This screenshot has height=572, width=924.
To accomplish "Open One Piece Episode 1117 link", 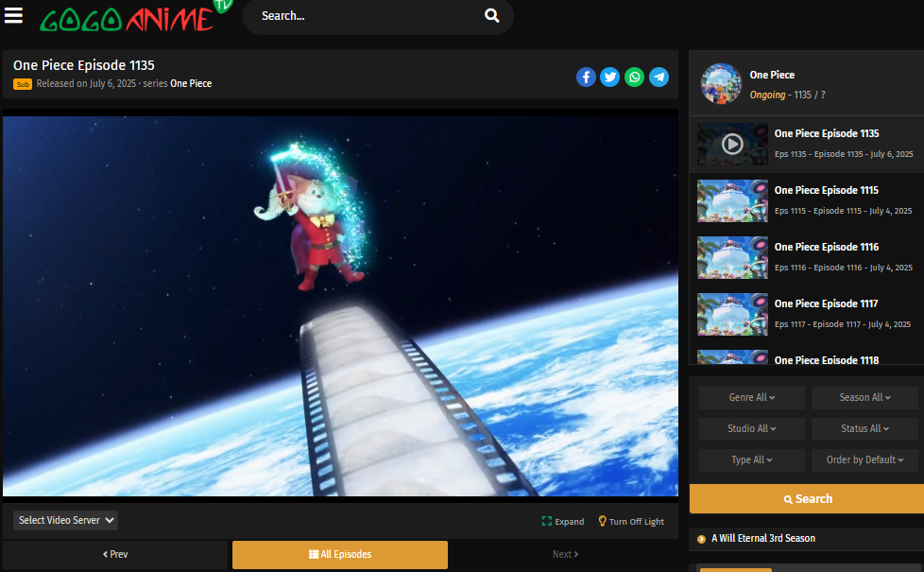I will [x=826, y=303].
